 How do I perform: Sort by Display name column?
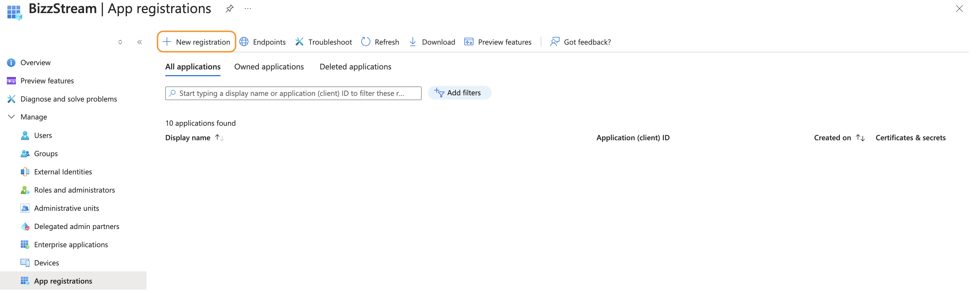click(194, 138)
